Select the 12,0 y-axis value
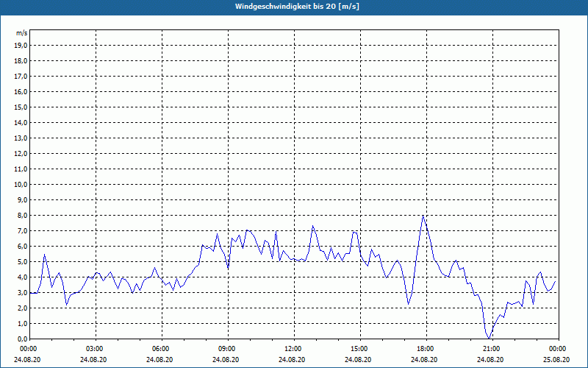588x368 pixels. pos(21,154)
